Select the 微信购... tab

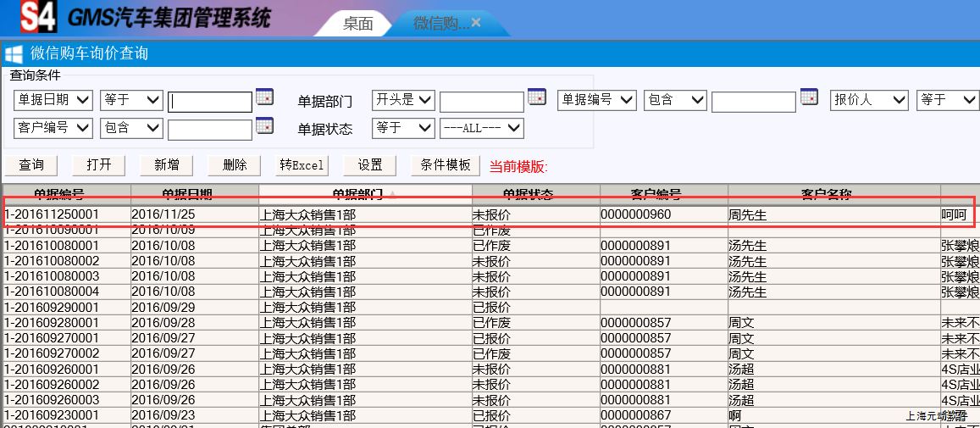(440, 24)
